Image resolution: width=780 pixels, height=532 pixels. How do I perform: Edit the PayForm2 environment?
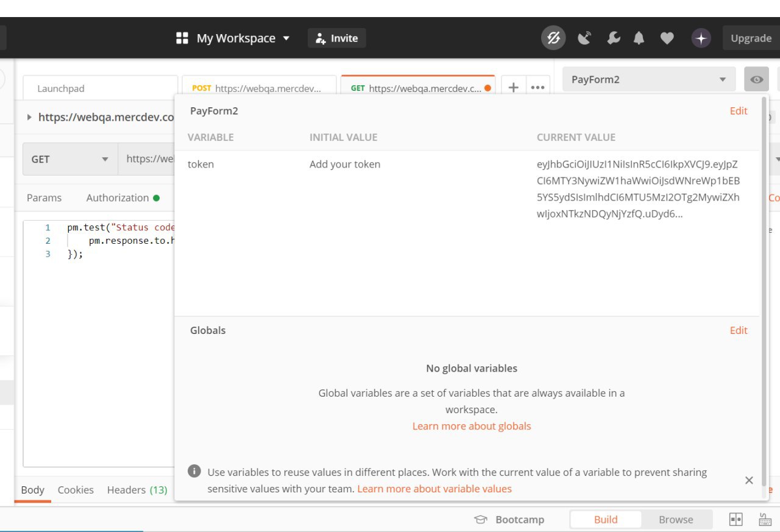(739, 111)
